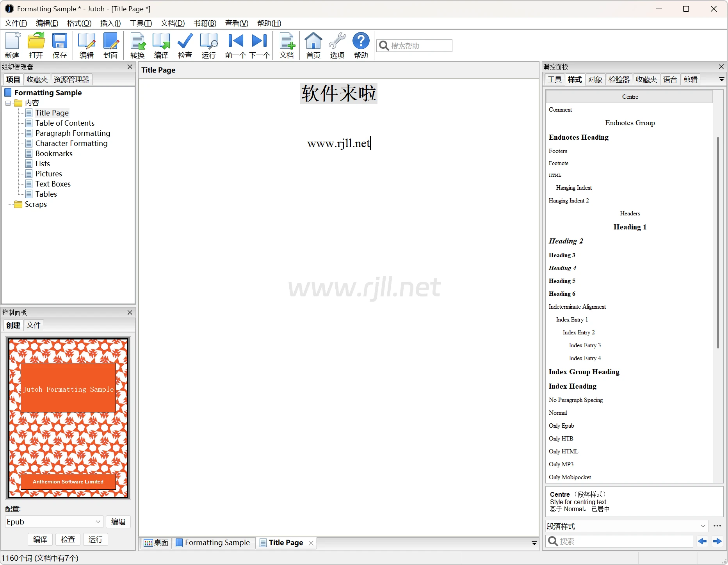Click the Help question mark icon
Image resolution: width=728 pixels, height=565 pixels.
(x=361, y=45)
